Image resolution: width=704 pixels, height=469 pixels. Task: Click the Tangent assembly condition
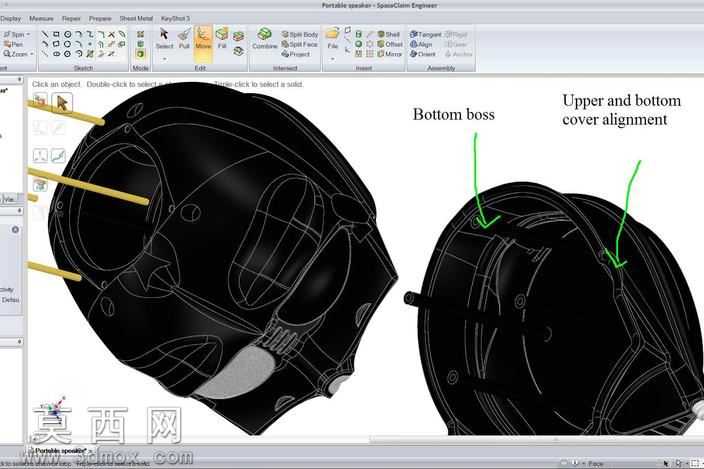426,35
